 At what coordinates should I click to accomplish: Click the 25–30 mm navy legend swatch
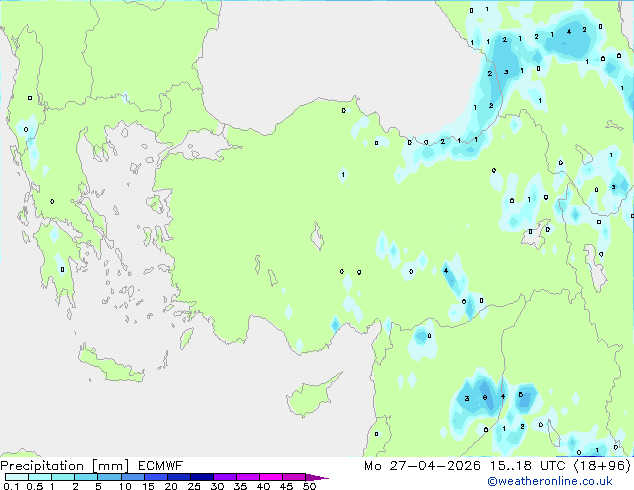tap(201, 477)
